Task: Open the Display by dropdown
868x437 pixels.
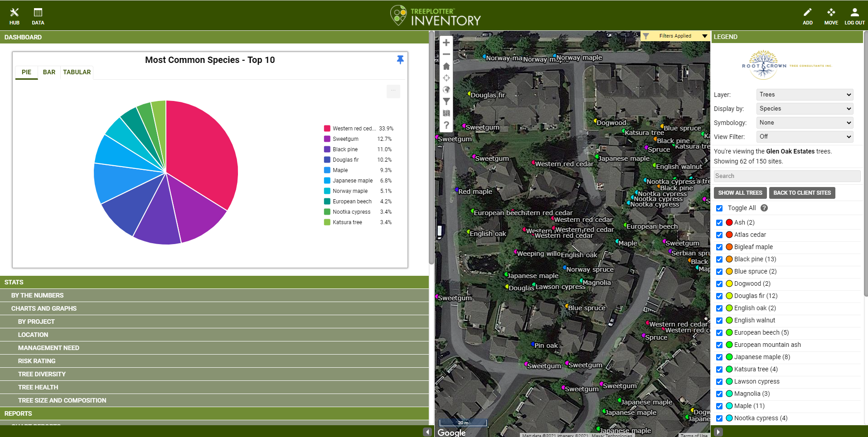Action: [x=805, y=109]
